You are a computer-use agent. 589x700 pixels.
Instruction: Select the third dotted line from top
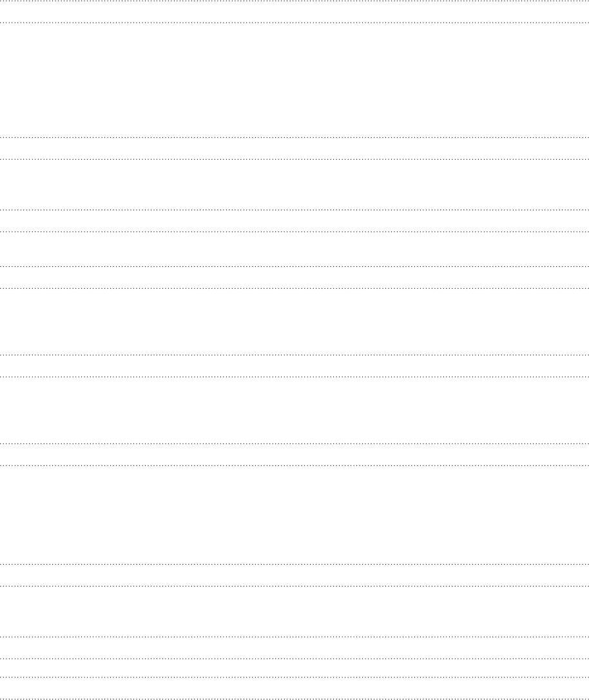point(294,137)
